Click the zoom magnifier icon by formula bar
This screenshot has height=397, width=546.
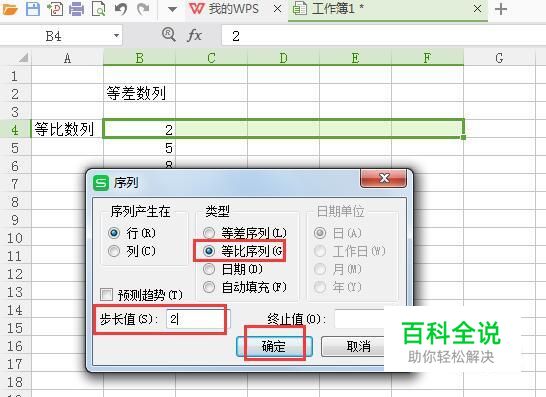(169, 35)
